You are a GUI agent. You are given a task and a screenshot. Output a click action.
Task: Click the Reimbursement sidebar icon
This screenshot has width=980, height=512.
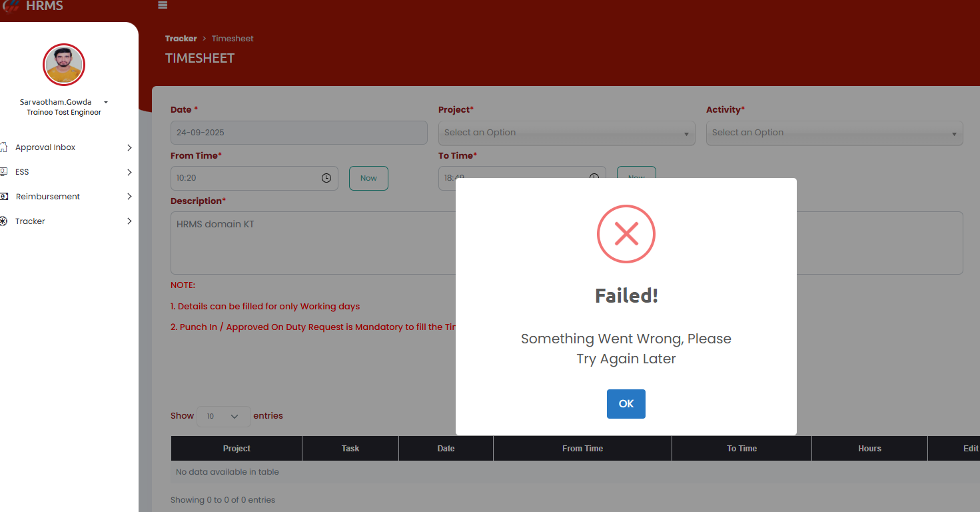[3, 197]
